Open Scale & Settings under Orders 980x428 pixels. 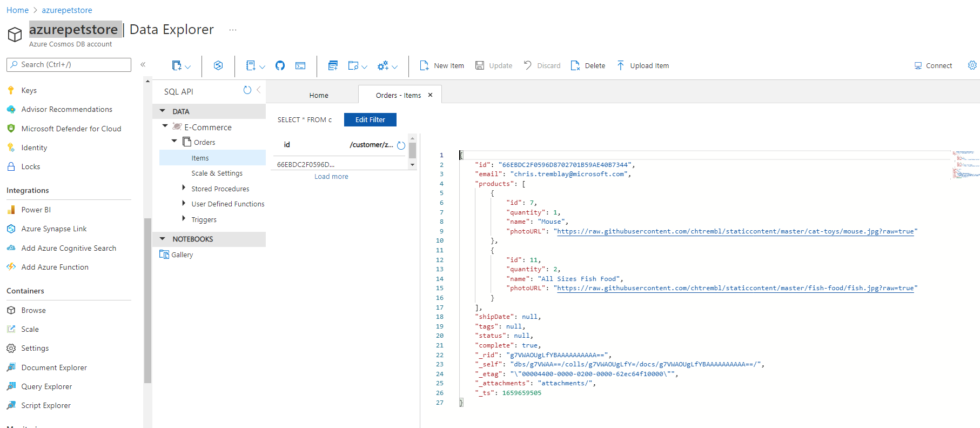pos(217,173)
